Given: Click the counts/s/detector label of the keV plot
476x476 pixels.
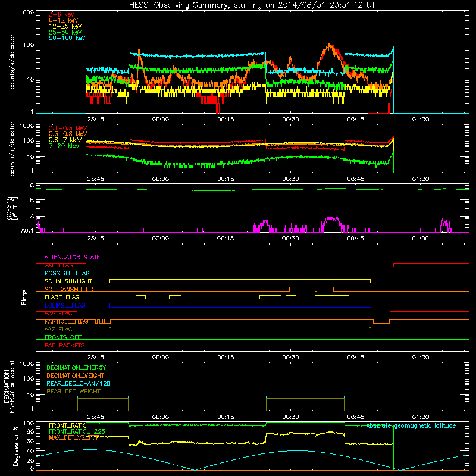Looking at the screenshot, I should click(12, 62).
